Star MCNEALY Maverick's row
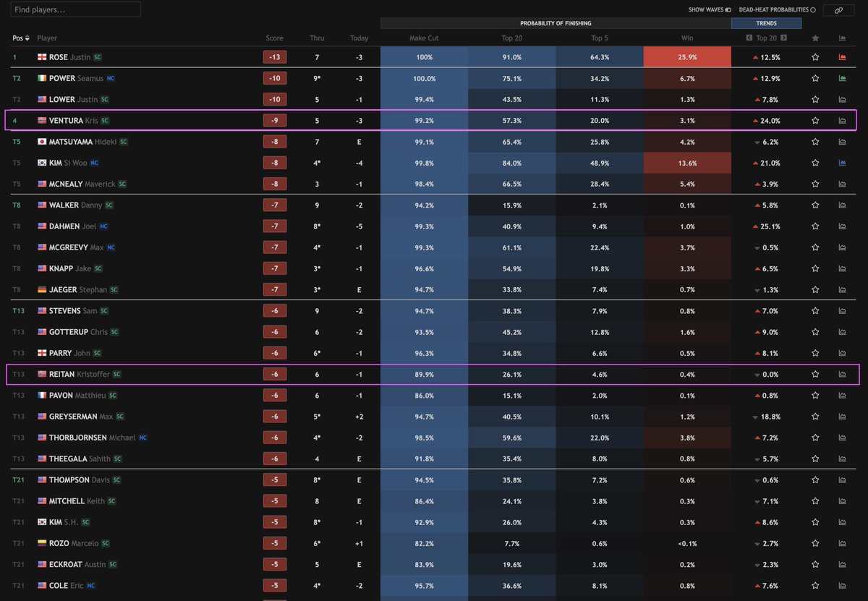 point(815,184)
